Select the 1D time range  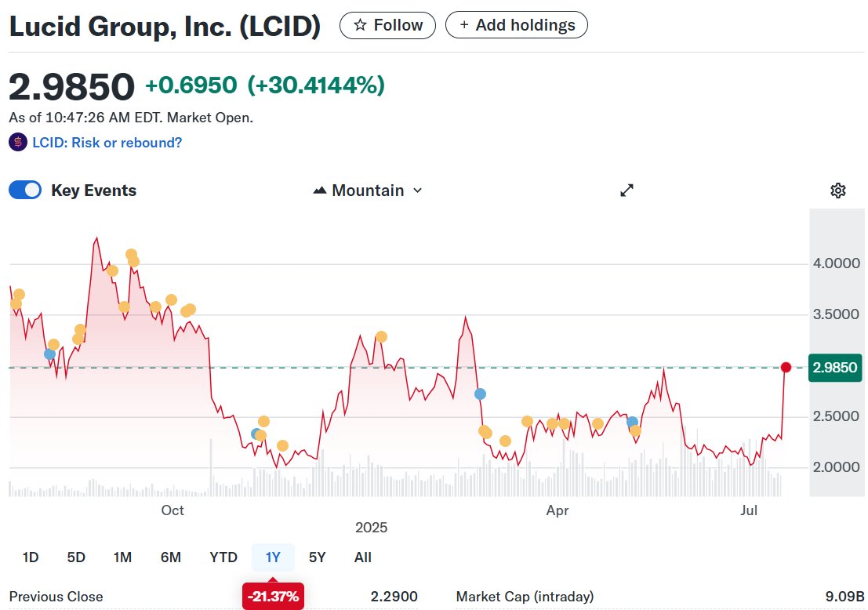(31, 557)
